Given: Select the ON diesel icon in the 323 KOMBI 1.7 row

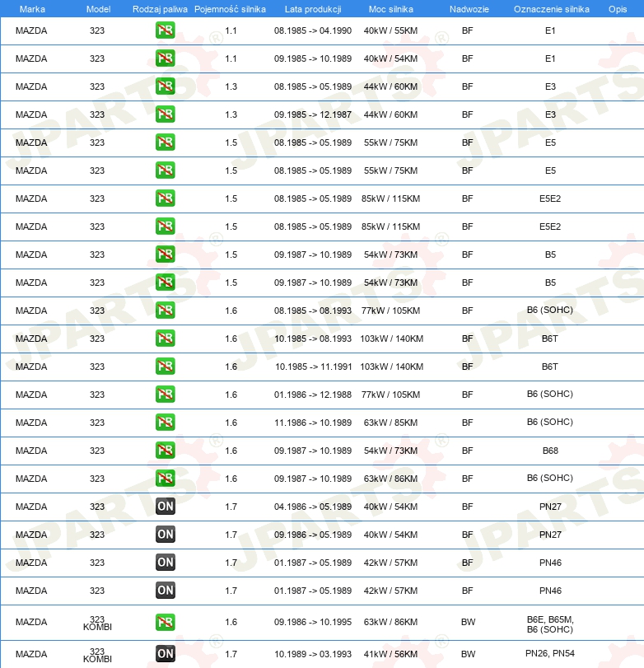Looking at the screenshot, I should click(x=166, y=654).
